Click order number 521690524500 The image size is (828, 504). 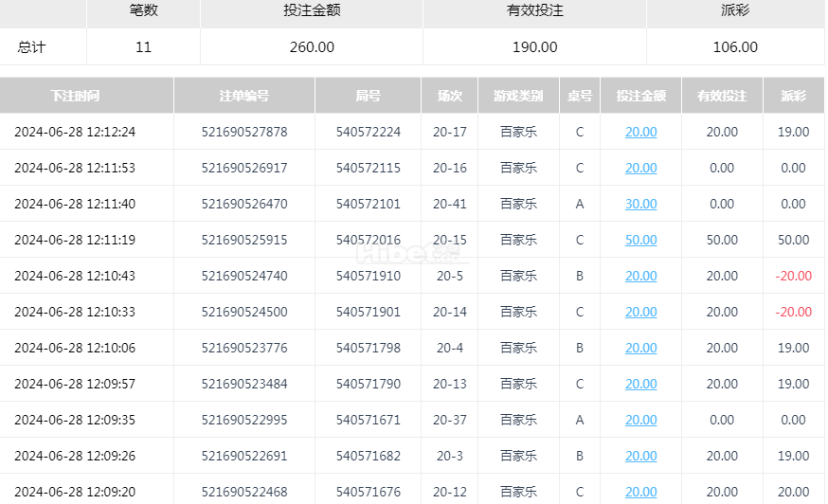(244, 312)
